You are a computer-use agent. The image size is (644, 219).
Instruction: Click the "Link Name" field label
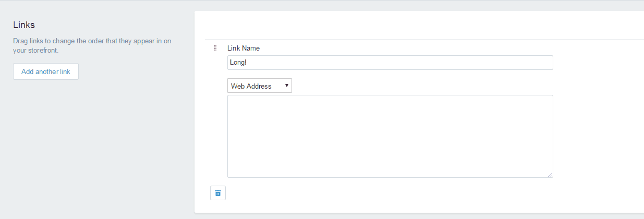pos(244,48)
